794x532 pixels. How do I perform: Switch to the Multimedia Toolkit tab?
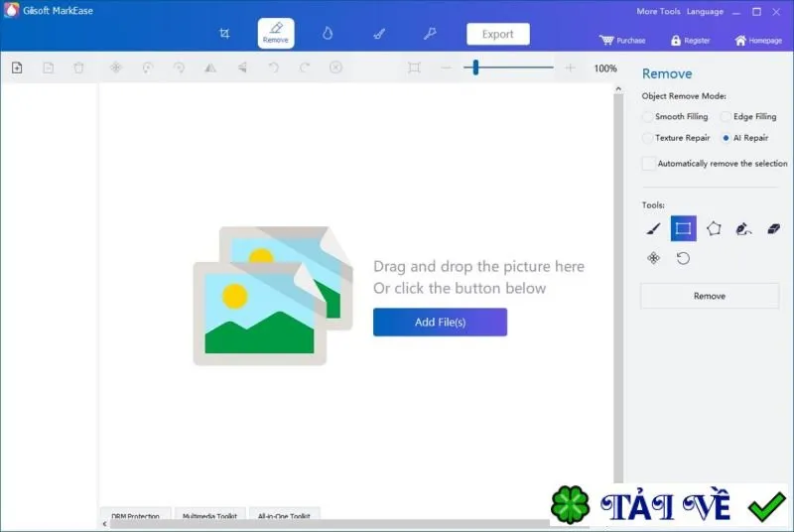pos(209,515)
